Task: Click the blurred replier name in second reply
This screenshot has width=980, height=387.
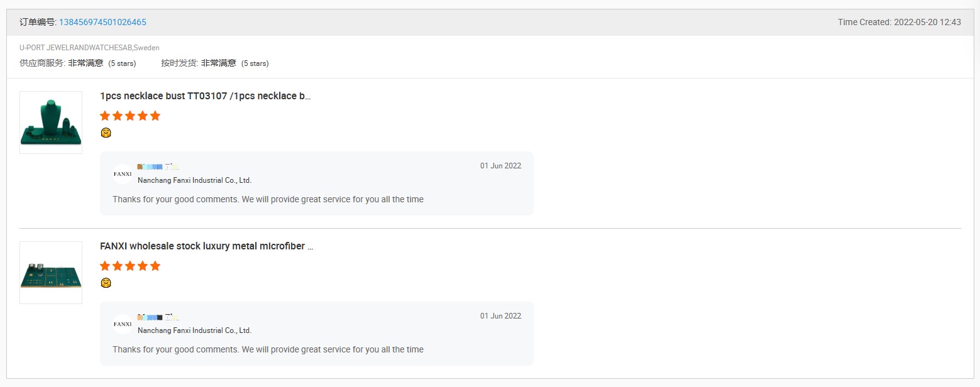Action: [158, 317]
